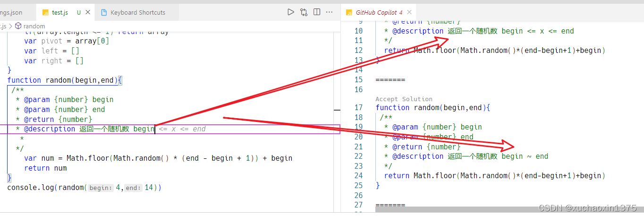Click the 'end:' inlay hint in console.log
This screenshot has height=216, width=644.
point(133,188)
